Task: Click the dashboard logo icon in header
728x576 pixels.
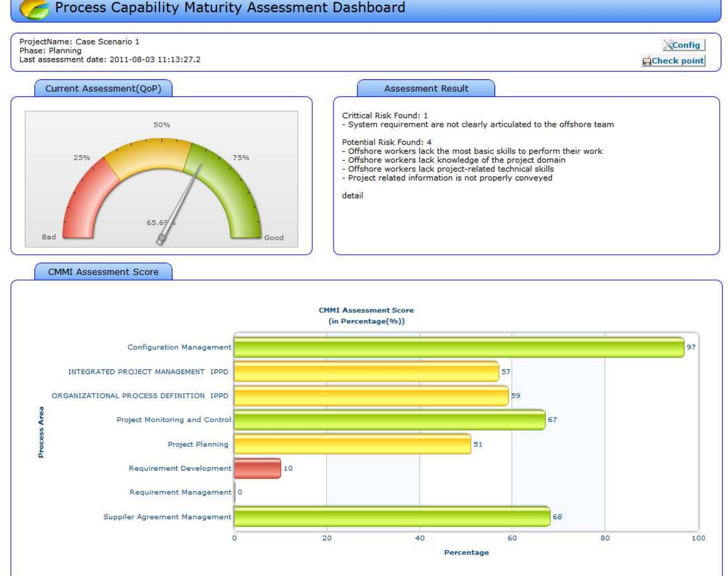Action: [x=34, y=10]
